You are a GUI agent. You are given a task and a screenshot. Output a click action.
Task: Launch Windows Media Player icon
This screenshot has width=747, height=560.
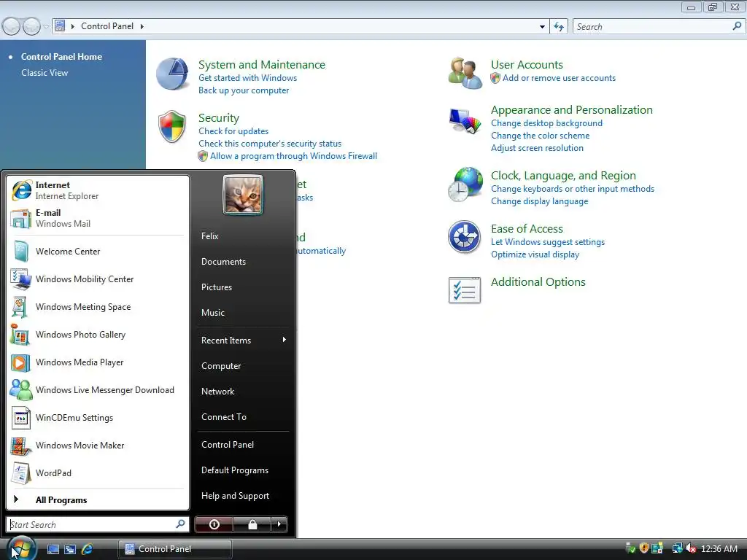click(20, 363)
